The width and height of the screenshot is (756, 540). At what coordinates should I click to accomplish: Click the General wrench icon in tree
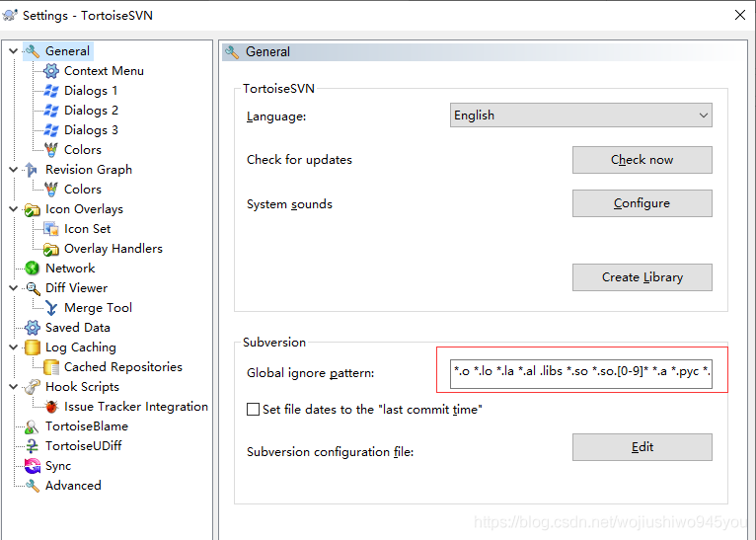click(33, 51)
